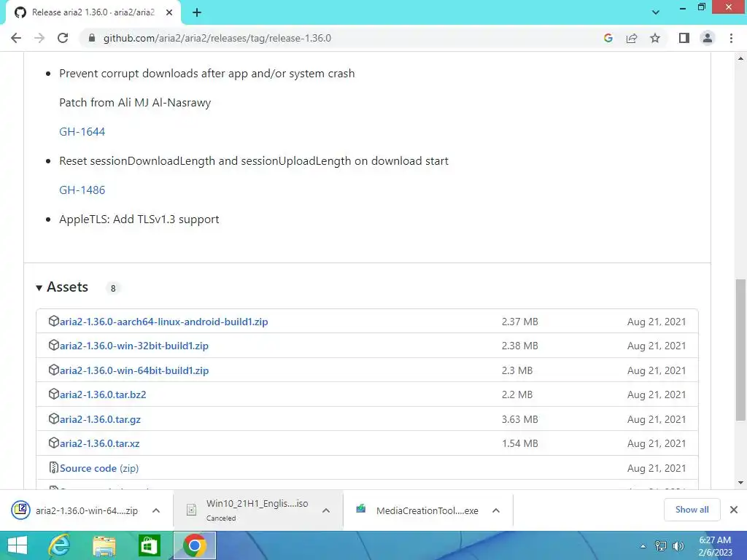Click the '2.3 MB' size text
The width and height of the screenshot is (747, 560).
coord(517,370)
